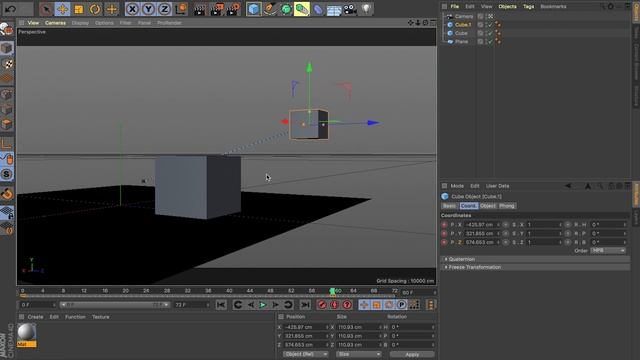
Task: Open the attribute manager Mode menu
Action: click(x=457, y=186)
